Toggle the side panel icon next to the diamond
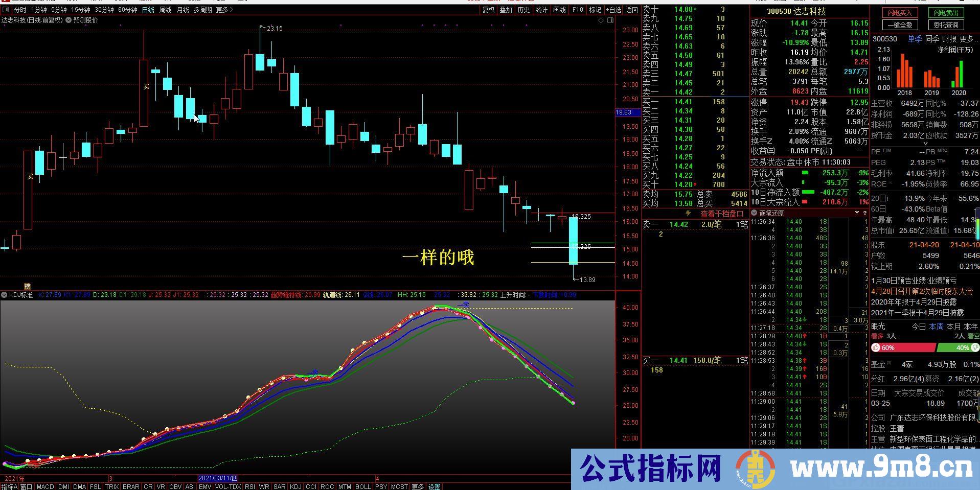The height and width of the screenshot is (490, 980). pyautogui.click(x=610, y=20)
